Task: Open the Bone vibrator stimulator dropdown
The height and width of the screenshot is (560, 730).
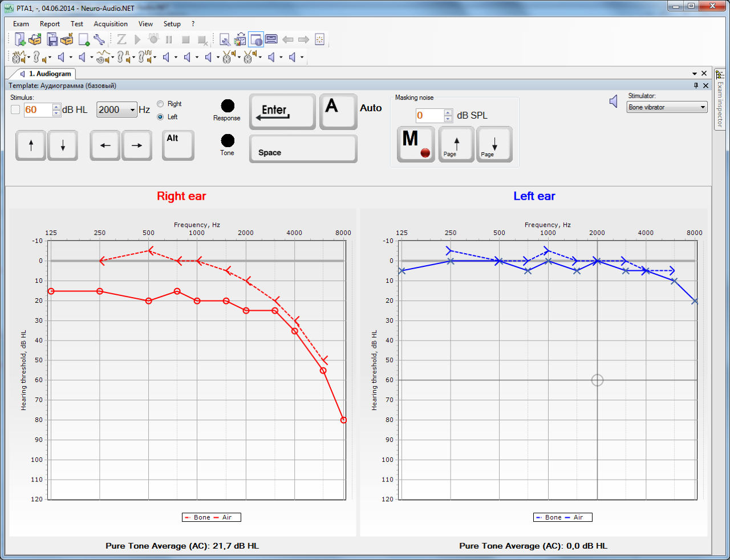Action: click(x=667, y=107)
